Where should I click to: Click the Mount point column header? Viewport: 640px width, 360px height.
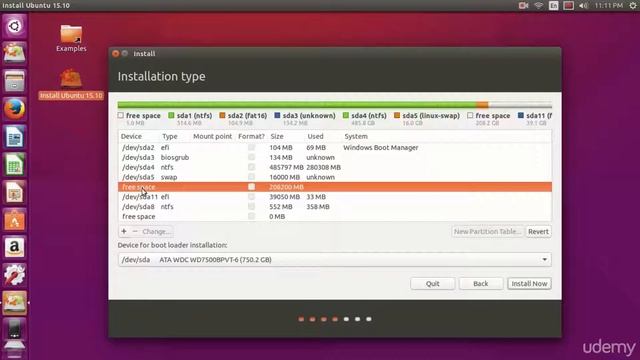[x=212, y=136]
